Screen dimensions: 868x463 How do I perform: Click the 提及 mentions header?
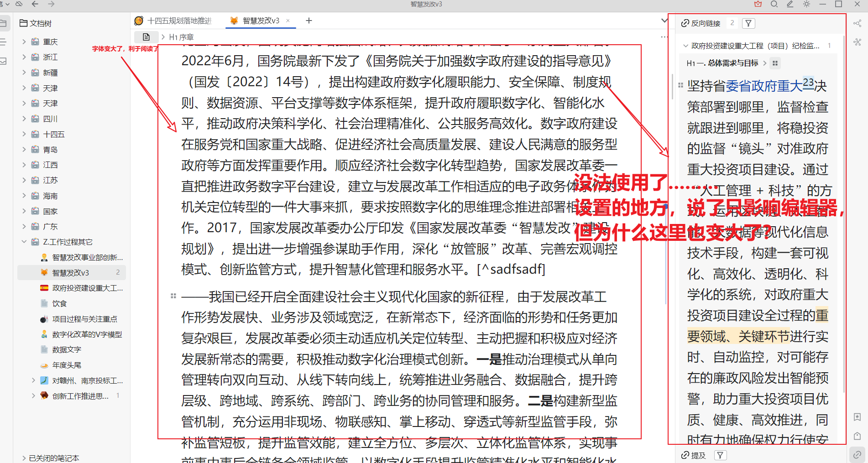[x=694, y=455]
